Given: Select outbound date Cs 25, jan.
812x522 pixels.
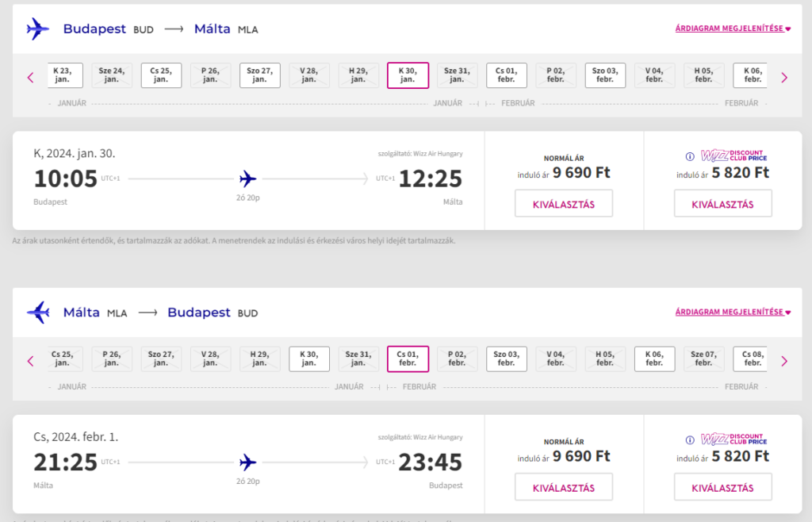Looking at the screenshot, I should [161, 75].
